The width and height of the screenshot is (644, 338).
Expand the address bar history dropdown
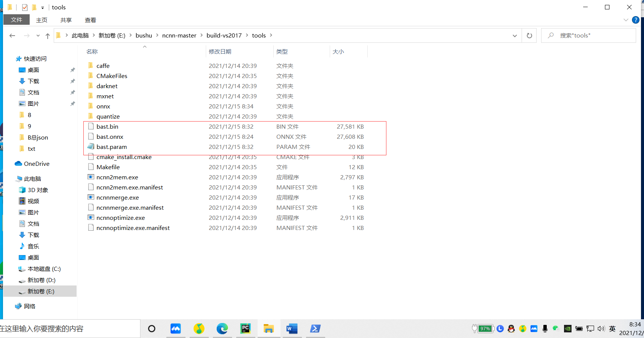514,35
